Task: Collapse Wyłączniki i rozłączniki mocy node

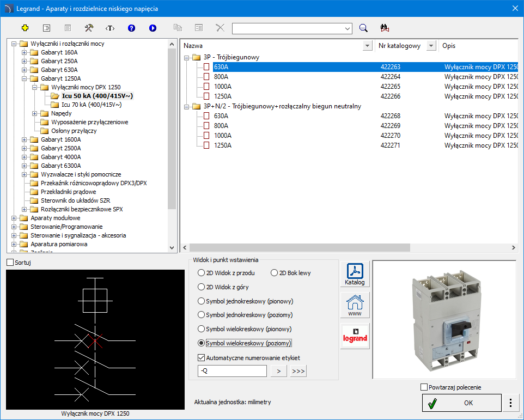Action: click(x=14, y=44)
